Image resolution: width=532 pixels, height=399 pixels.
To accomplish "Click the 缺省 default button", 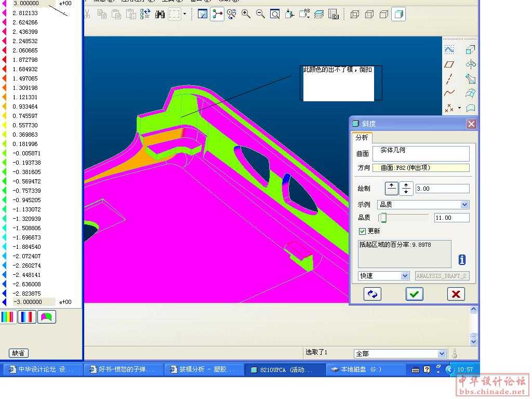I will (x=19, y=353).
